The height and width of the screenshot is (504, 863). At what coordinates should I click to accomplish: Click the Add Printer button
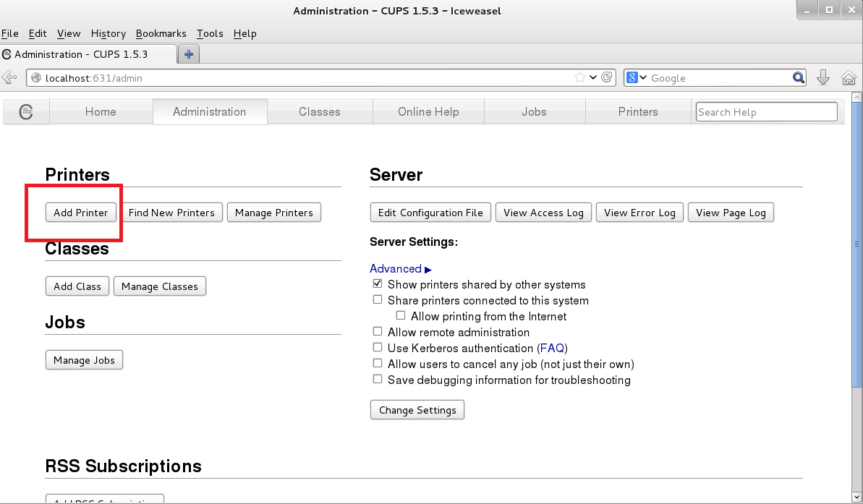click(81, 213)
